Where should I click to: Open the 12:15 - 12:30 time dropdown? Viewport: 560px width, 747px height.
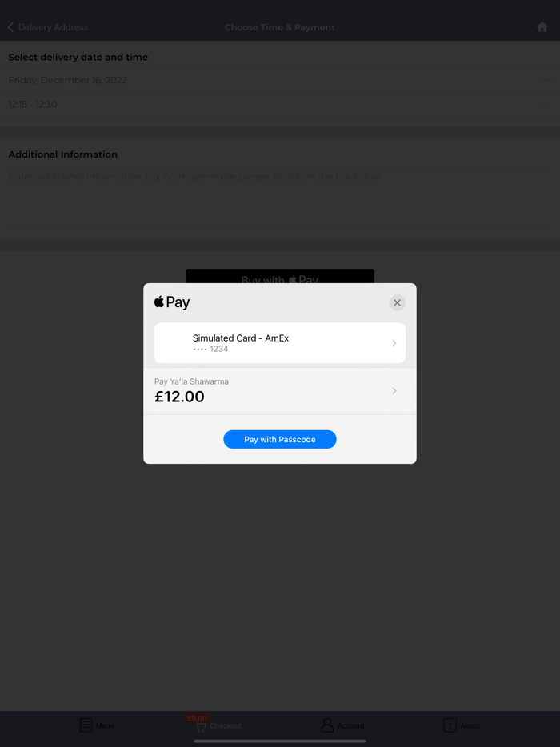click(280, 104)
